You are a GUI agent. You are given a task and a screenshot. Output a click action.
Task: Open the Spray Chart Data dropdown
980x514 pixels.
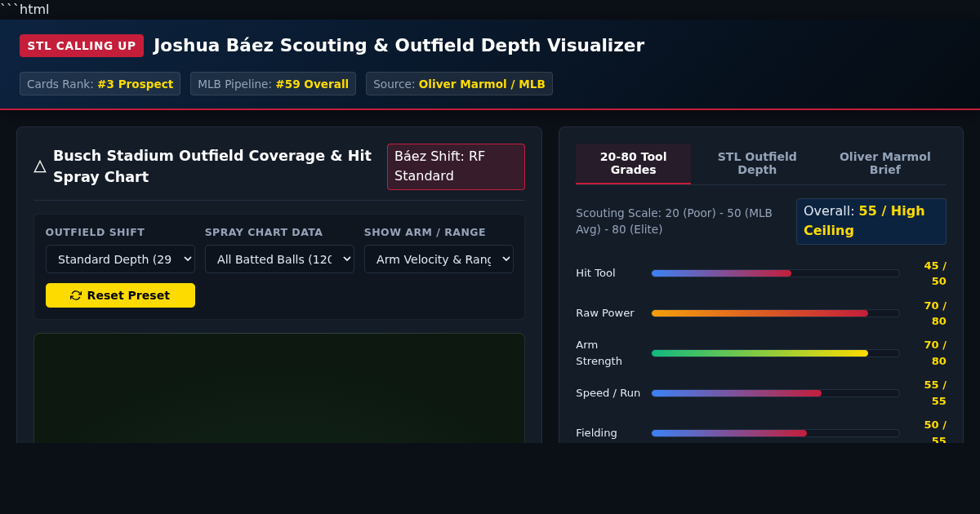279,259
